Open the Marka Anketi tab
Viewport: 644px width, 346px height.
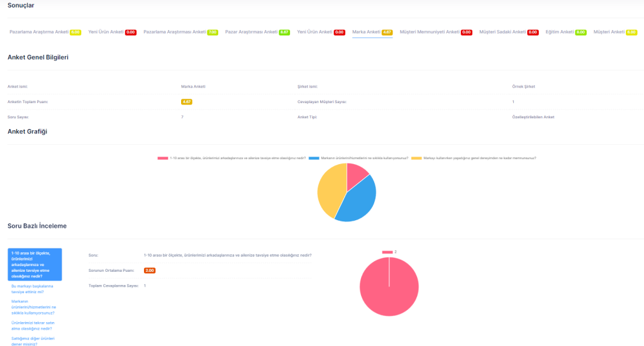[372, 32]
